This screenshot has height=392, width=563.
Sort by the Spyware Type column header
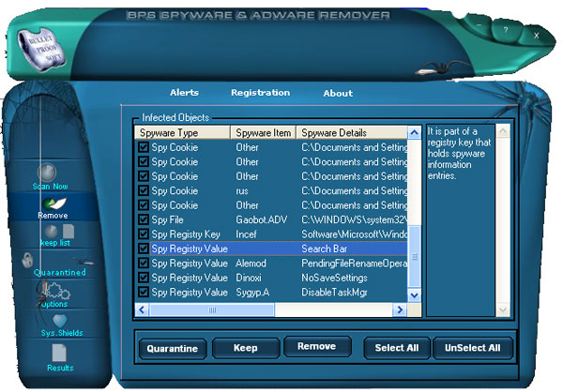182,132
